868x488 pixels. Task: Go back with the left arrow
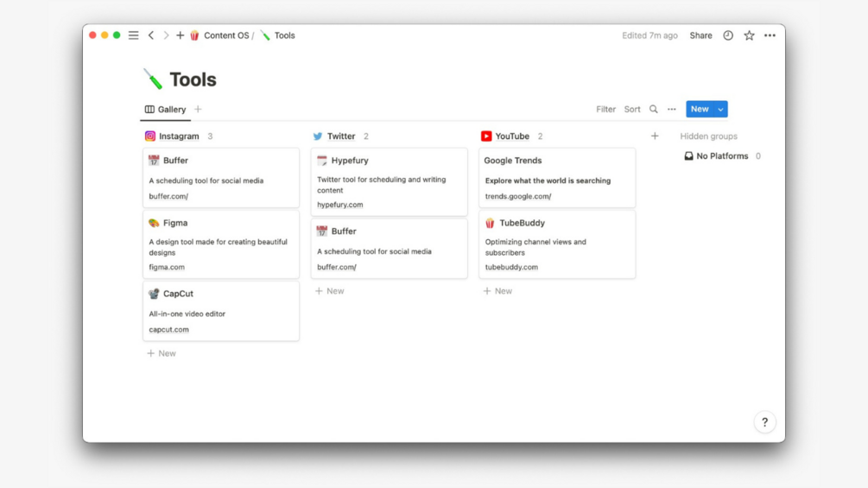(x=150, y=35)
